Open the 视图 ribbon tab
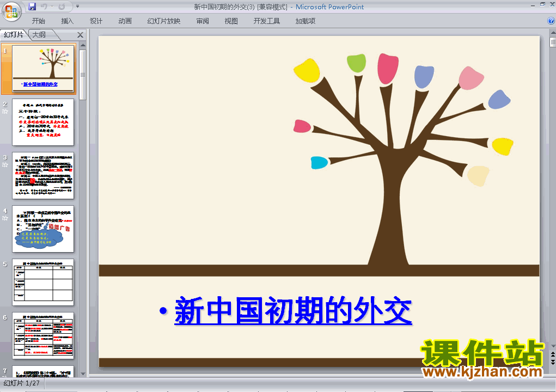 coord(231,21)
